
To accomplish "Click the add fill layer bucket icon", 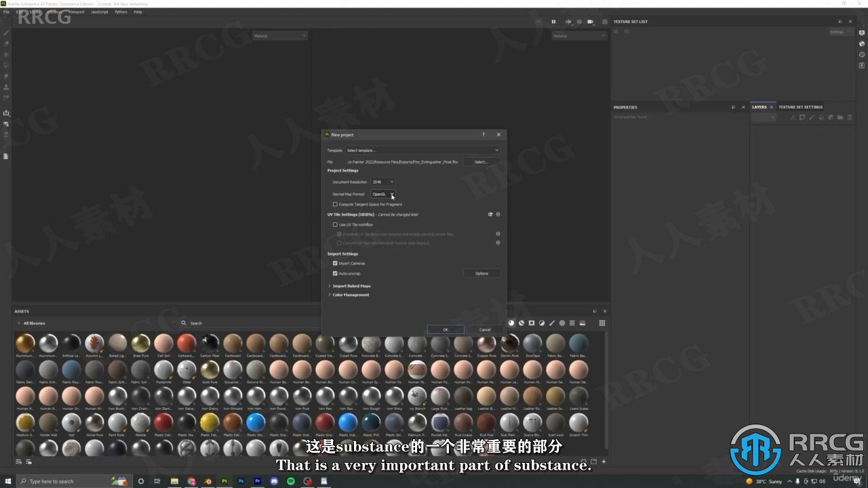I will [821, 117].
